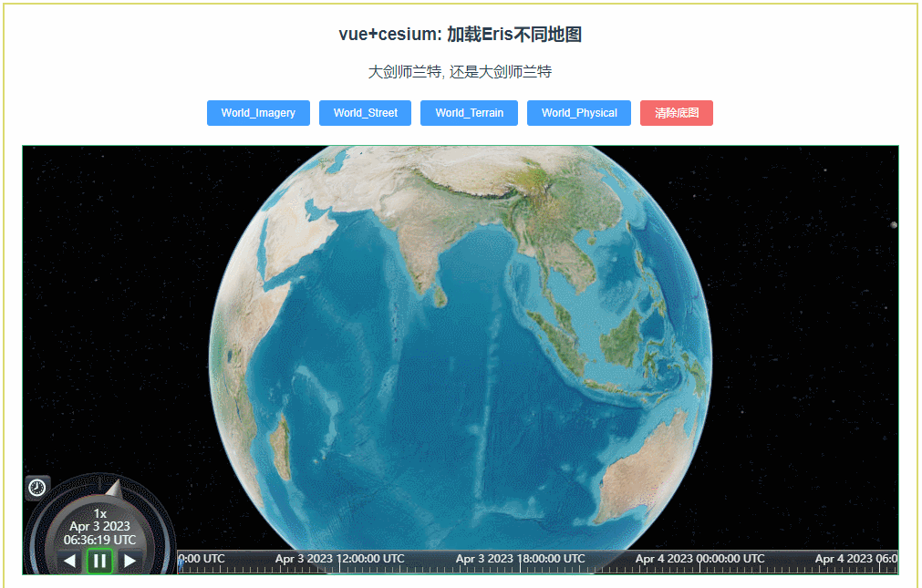Click the date display inside the animation dial
922x588 pixels.
(x=99, y=525)
